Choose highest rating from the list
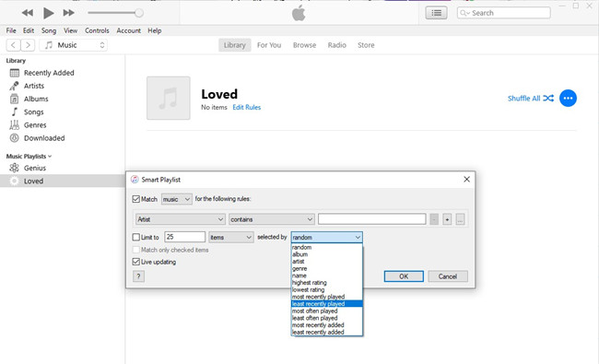 pyautogui.click(x=326, y=283)
